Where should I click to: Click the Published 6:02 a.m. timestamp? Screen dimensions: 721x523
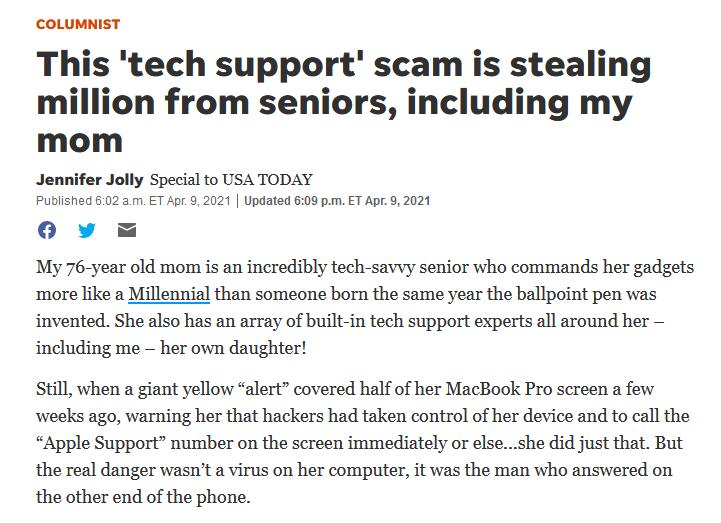[133, 201]
